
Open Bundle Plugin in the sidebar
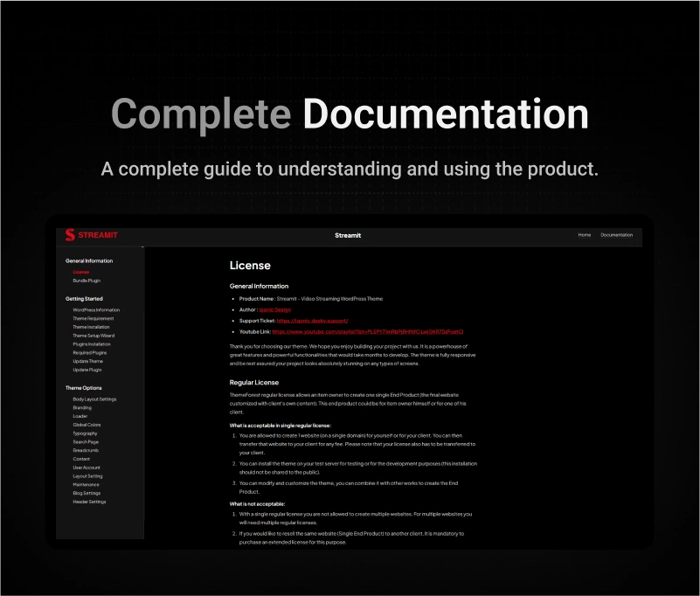coord(87,281)
